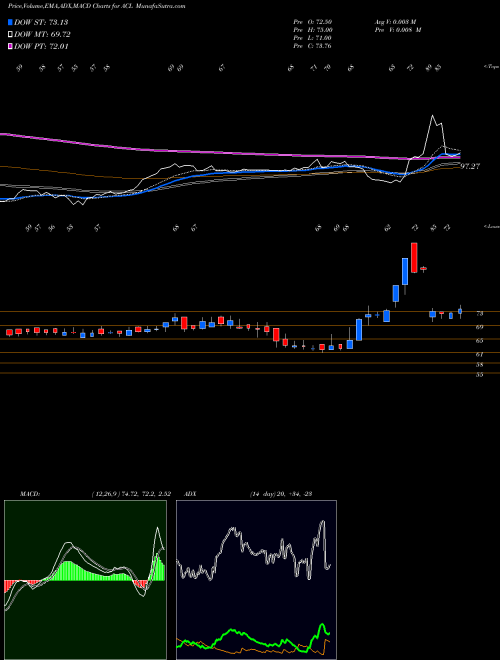
Task: Click the tall blue candle just below the peak
Action: [405, 271]
